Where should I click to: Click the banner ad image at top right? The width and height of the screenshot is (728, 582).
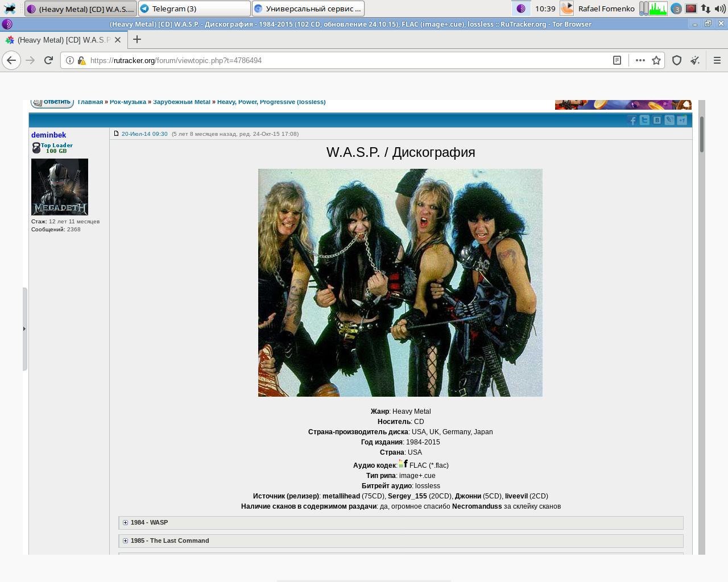[x=623, y=105]
